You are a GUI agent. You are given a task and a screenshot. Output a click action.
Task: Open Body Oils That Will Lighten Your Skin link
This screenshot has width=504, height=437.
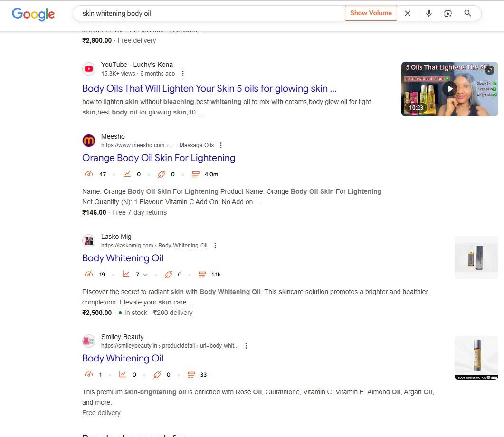(209, 88)
